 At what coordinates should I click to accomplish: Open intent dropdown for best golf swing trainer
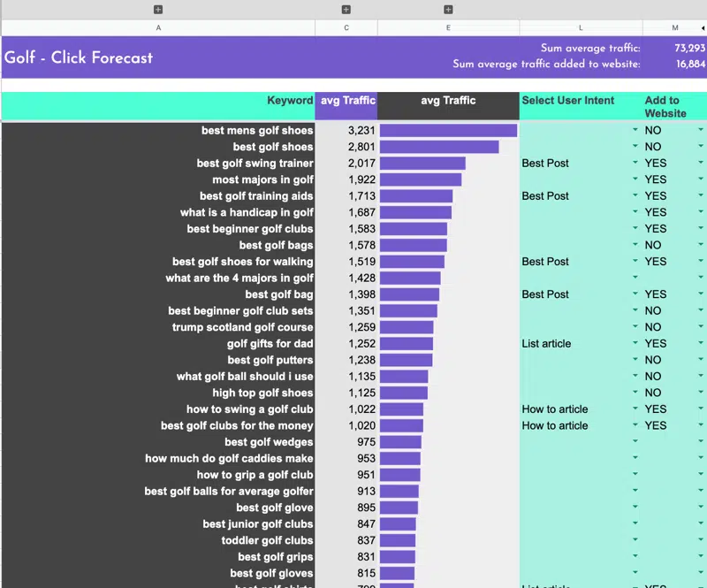click(635, 164)
